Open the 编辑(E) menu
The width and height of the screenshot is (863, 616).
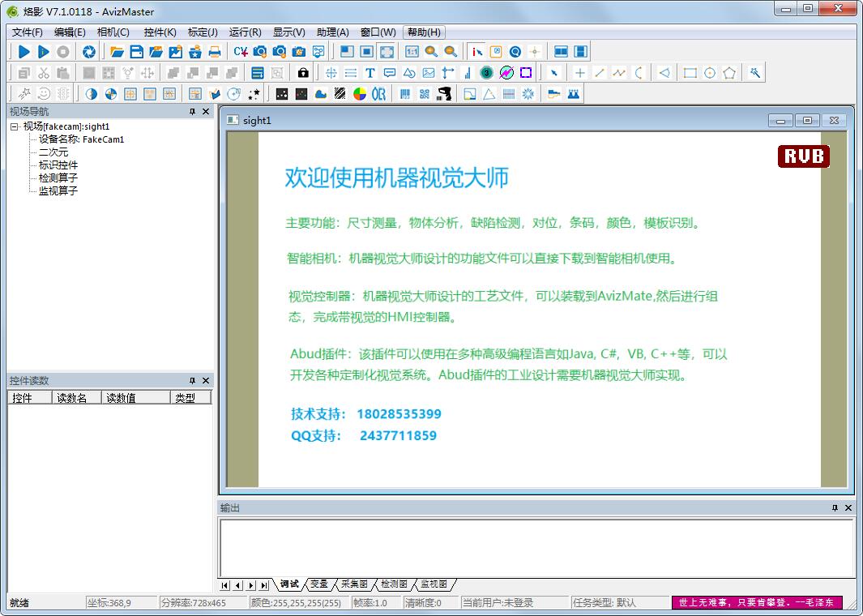tap(70, 32)
